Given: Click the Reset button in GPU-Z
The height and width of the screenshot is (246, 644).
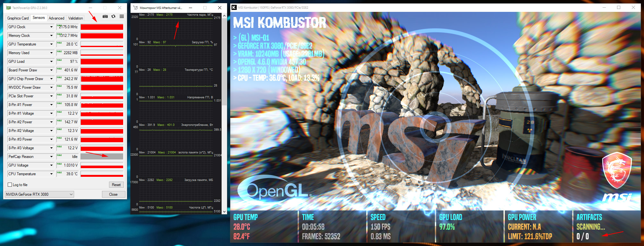Looking at the screenshot, I should [116, 185].
